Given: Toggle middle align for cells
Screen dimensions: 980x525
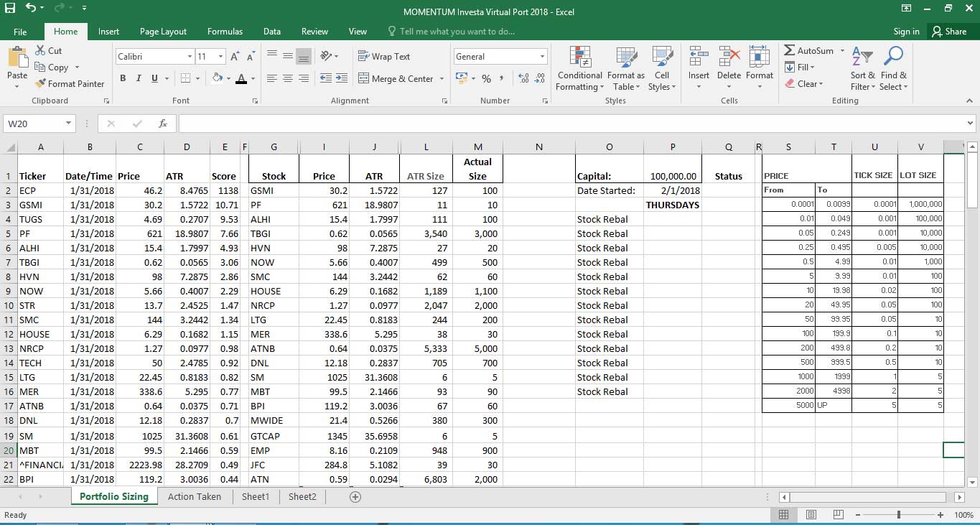Looking at the screenshot, I should click(x=288, y=56).
